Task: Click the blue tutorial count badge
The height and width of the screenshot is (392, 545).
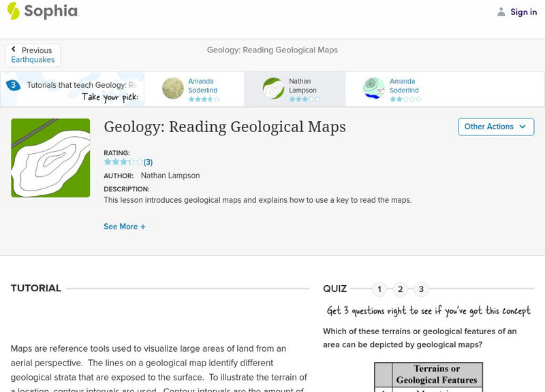Action: coord(13,85)
